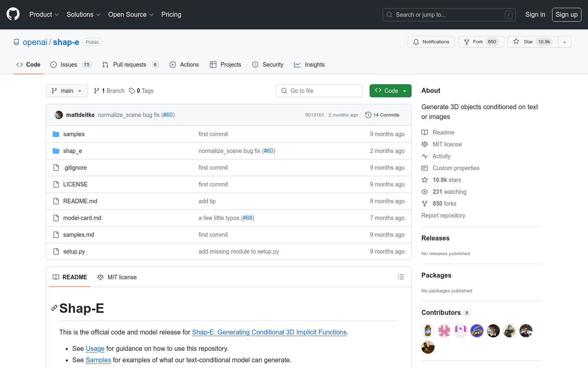This screenshot has width=588, height=368.
Task: Select the README tab
Action: 70,277
